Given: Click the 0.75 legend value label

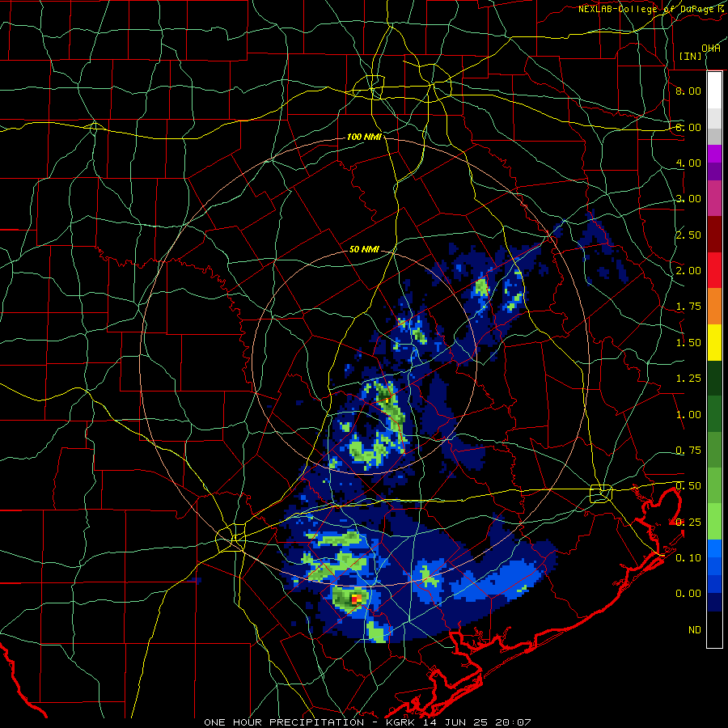Looking at the screenshot, I should click(x=688, y=451).
